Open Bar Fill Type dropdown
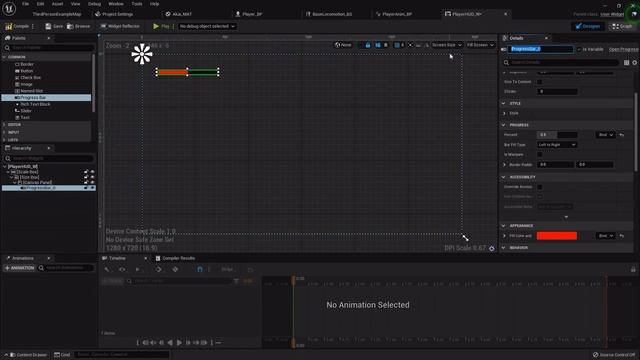 pos(557,145)
